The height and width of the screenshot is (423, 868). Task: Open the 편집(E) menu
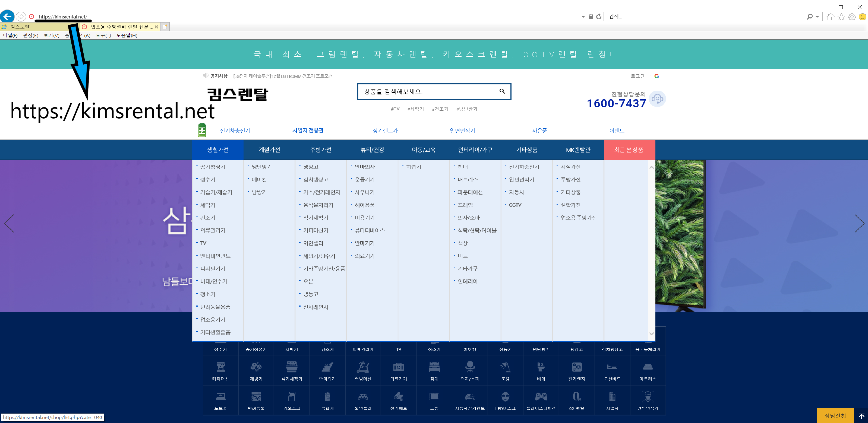pyautogui.click(x=31, y=35)
